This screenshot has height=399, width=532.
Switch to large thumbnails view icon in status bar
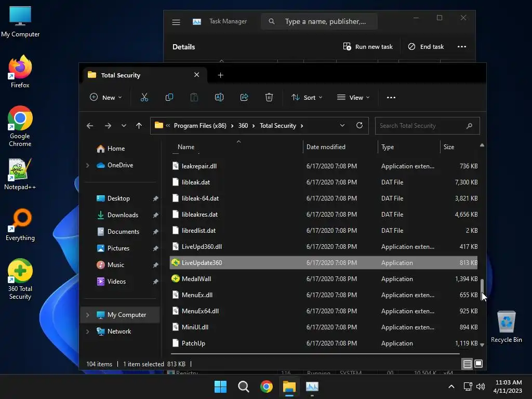coord(478,364)
